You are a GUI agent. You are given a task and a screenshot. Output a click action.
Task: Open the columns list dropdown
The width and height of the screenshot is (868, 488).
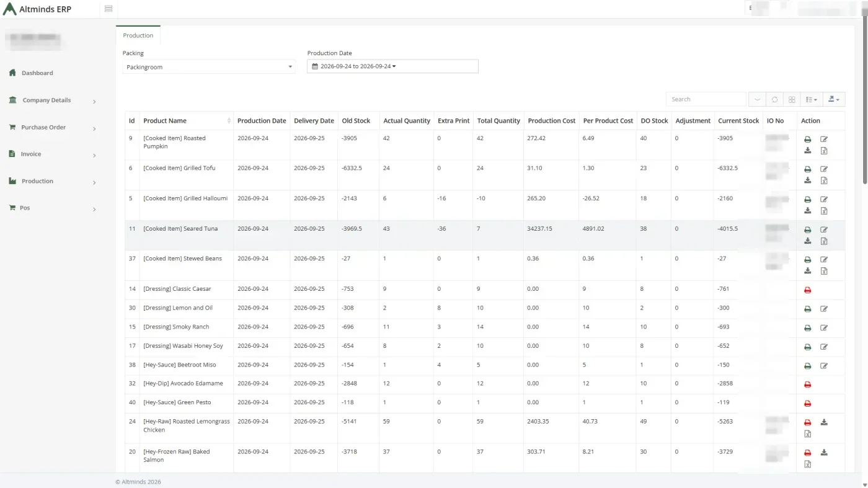tap(811, 99)
